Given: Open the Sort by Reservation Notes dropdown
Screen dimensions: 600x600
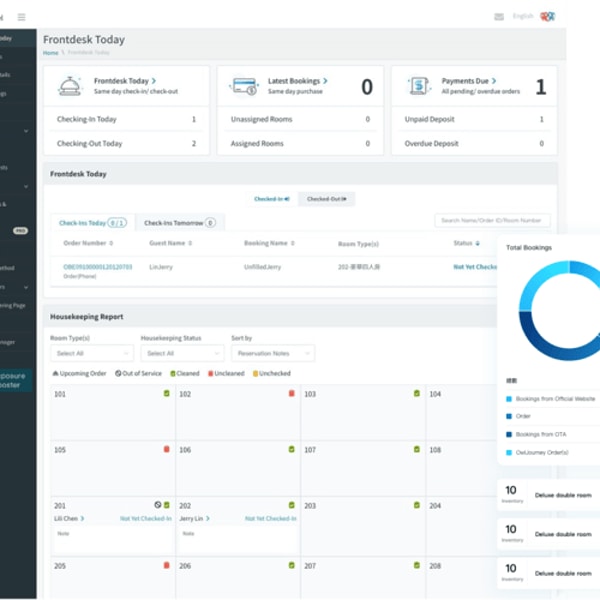Looking at the screenshot, I should pos(273,353).
